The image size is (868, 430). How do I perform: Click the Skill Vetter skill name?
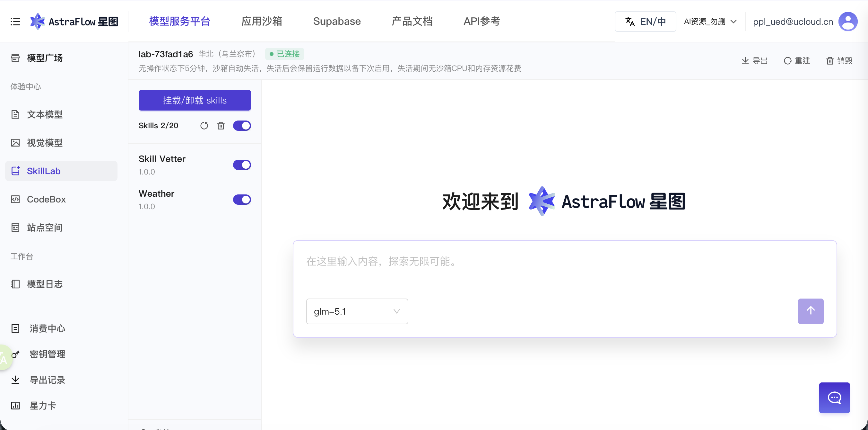[x=162, y=159]
